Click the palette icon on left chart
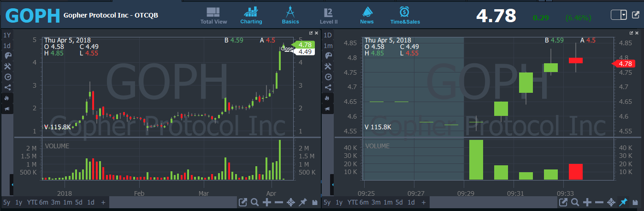644x211 pixels. (7, 56)
